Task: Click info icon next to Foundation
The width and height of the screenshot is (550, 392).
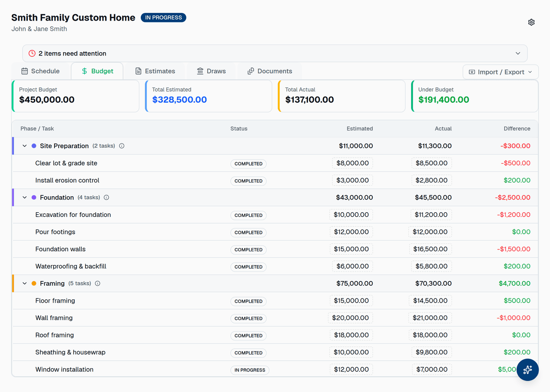Action: 106,198
